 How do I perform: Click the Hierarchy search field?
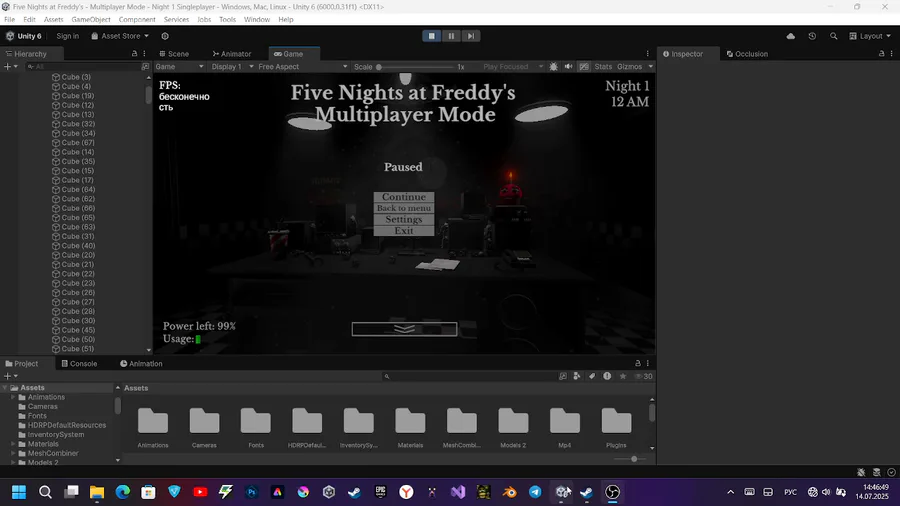(x=82, y=67)
